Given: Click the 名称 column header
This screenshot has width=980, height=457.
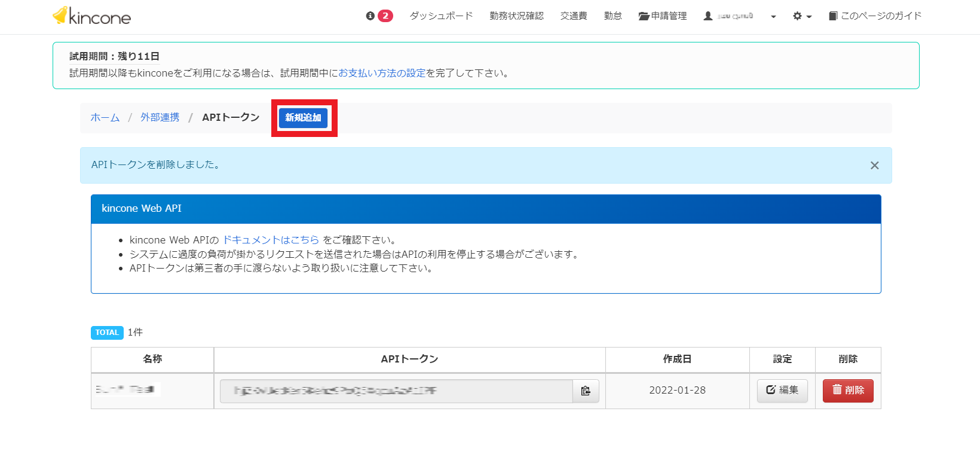Looking at the screenshot, I should (x=152, y=359).
